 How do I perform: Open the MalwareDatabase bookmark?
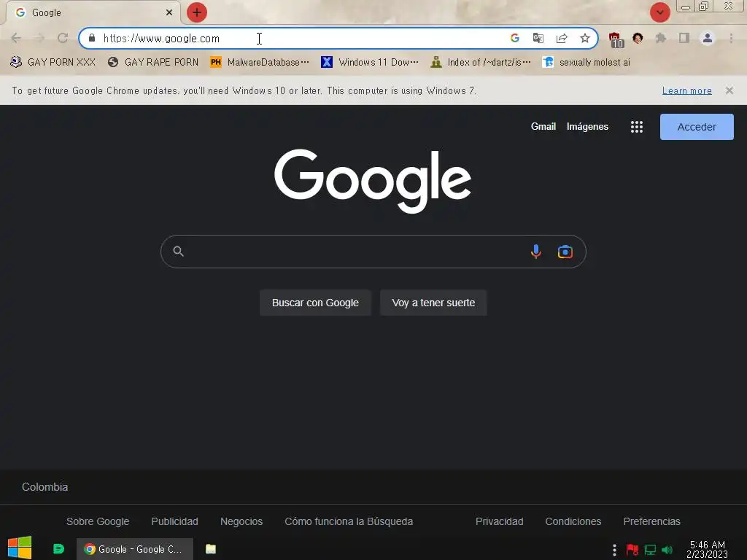click(x=260, y=63)
